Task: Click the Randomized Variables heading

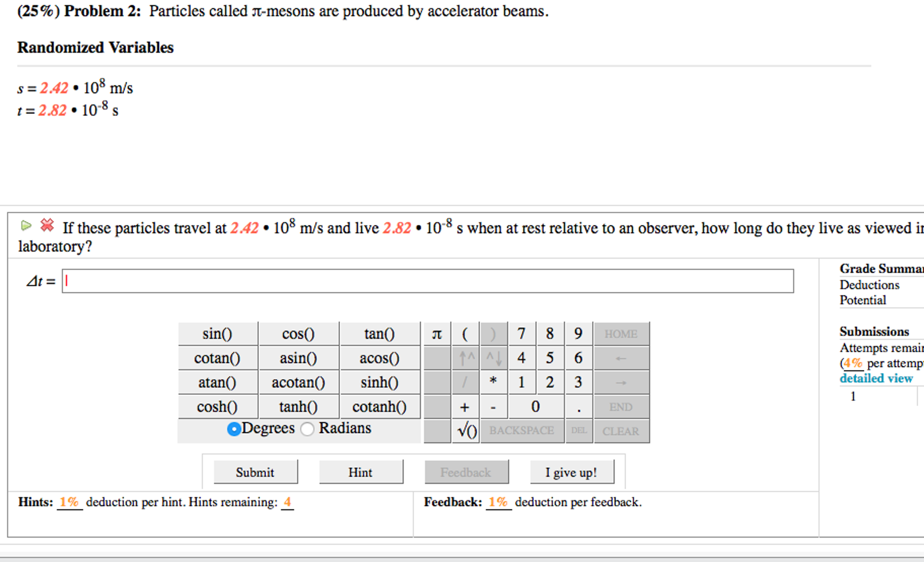Action: click(x=95, y=47)
